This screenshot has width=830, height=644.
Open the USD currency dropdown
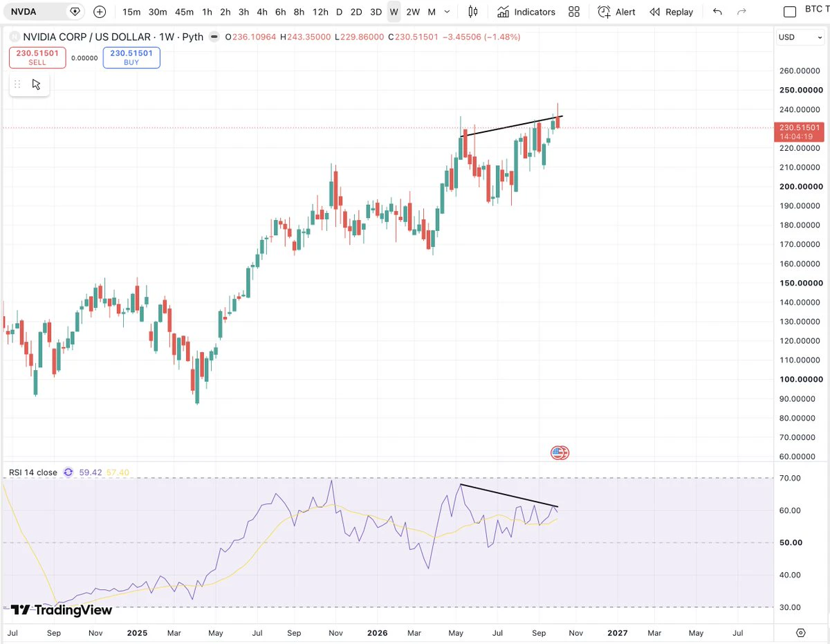(x=800, y=37)
